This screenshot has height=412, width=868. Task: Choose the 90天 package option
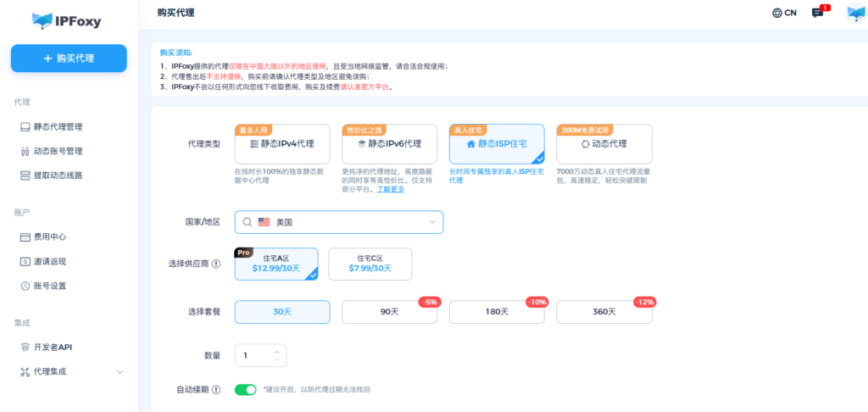389,312
